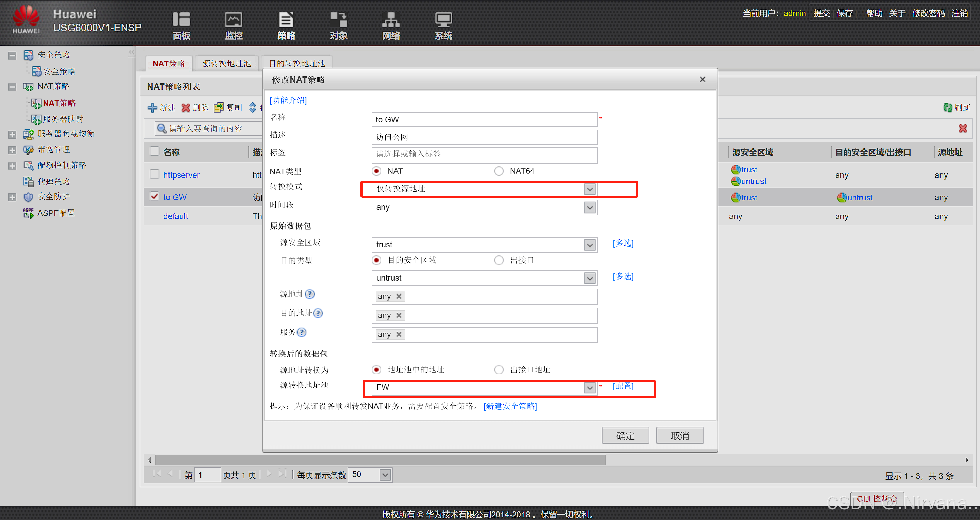Open the 系统 system icon
980x520 pixels.
tap(443, 20)
